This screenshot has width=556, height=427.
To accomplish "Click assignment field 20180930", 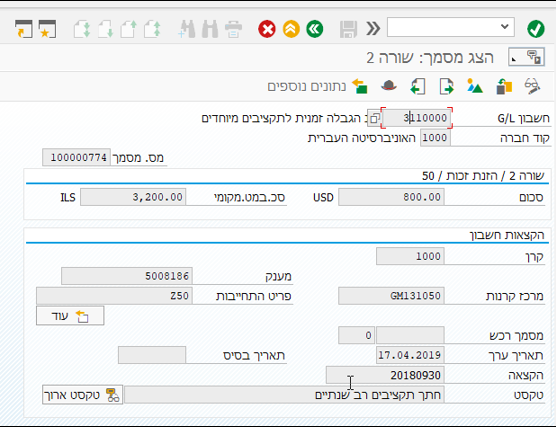I will coord(385,375).
